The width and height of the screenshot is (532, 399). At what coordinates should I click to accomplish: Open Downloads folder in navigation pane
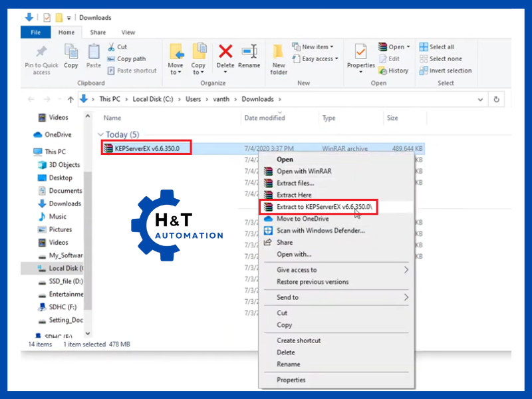(65, 203)
